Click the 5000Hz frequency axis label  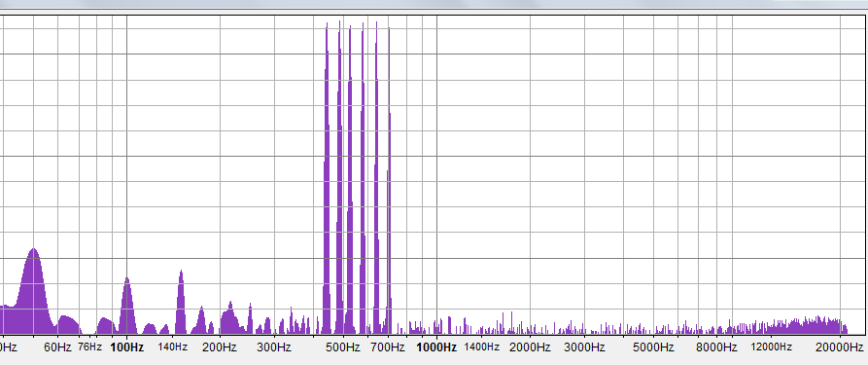click(x=653, y=347)
